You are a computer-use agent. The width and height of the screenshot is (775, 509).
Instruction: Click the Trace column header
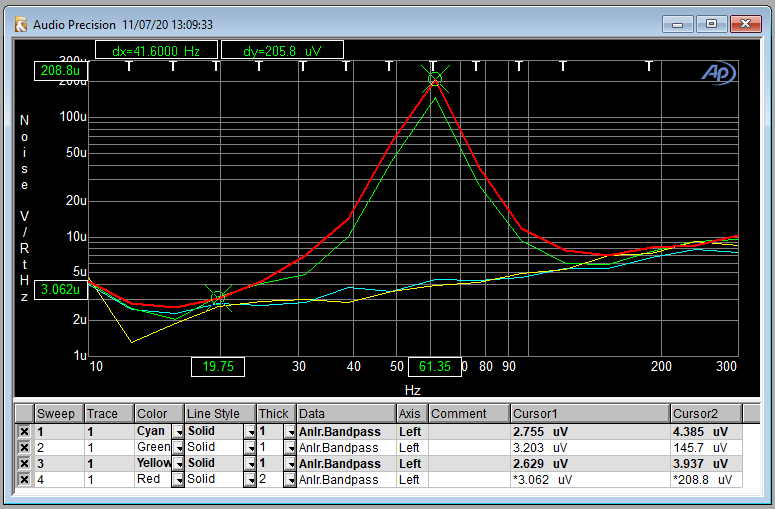pyautogui.click(x=109, y=414)
